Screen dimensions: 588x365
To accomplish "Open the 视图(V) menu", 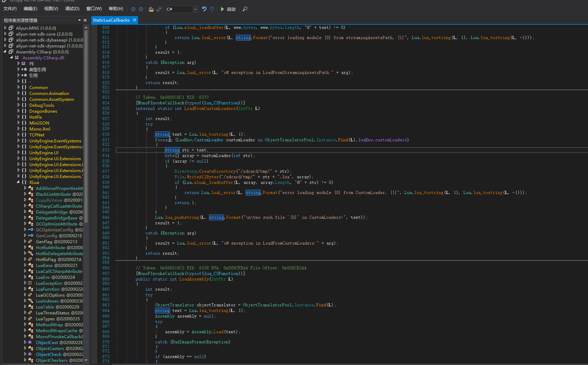I will coord(51,9).
